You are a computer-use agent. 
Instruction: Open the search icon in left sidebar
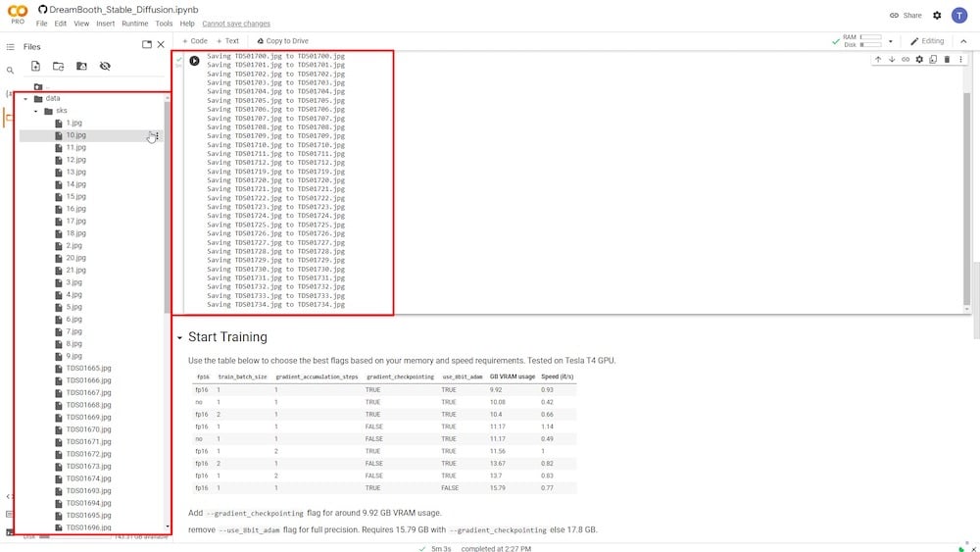pyautogui.click(x=10, y=71)
